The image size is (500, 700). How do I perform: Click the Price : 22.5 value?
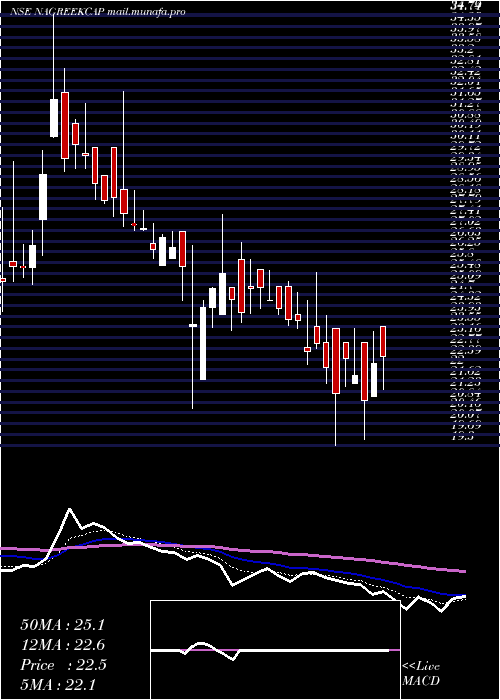click(63, 665)
